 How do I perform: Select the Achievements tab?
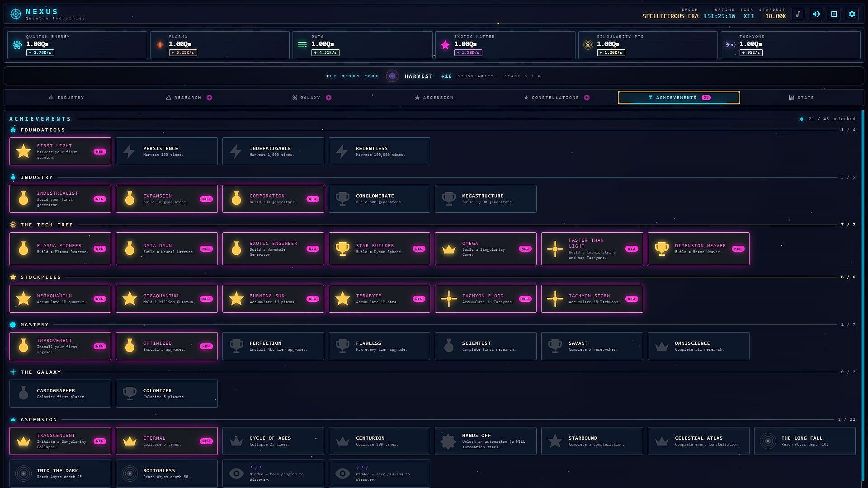[679, 98]
